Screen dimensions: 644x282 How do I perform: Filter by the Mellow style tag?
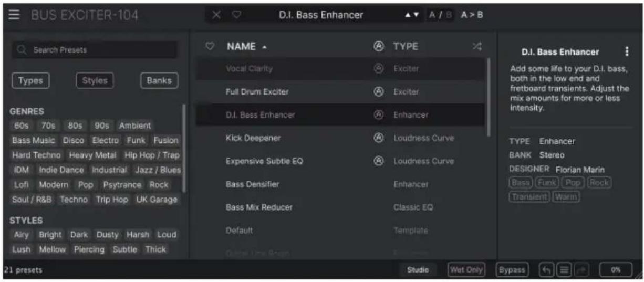point(52,249)
